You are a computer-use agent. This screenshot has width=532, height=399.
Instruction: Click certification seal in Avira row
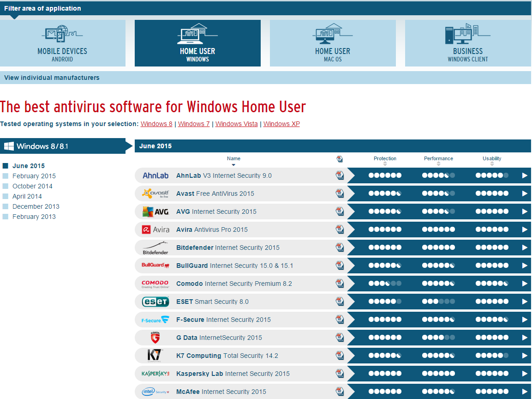tap(340, 229)
